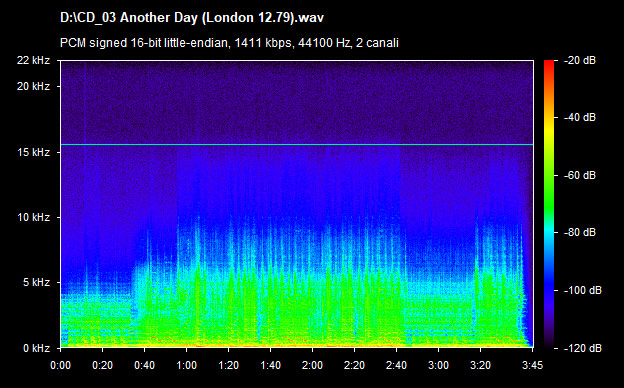Image resolution: width=624 pixels, height=388 pixels.
Task: Click the 3:45 end time label
Action: [x=532, y=365]
